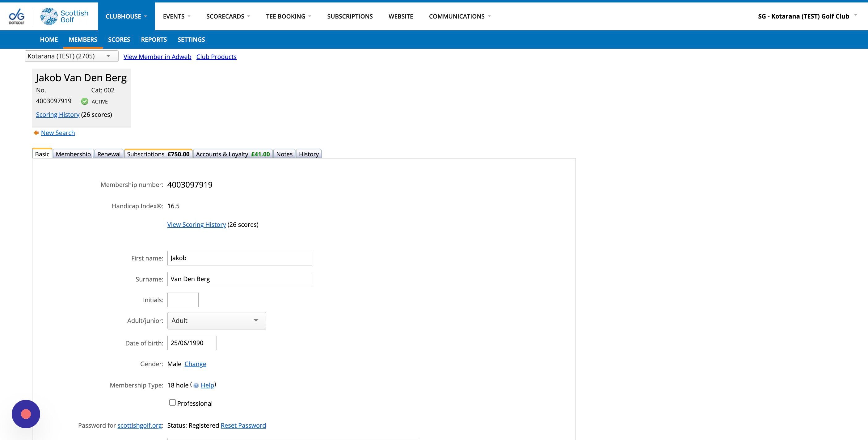Image resolution: width=868 pixels, height=440 pixels.
Task: Open the Subscriptions £750.00 tab
Action: click(158, 154)
